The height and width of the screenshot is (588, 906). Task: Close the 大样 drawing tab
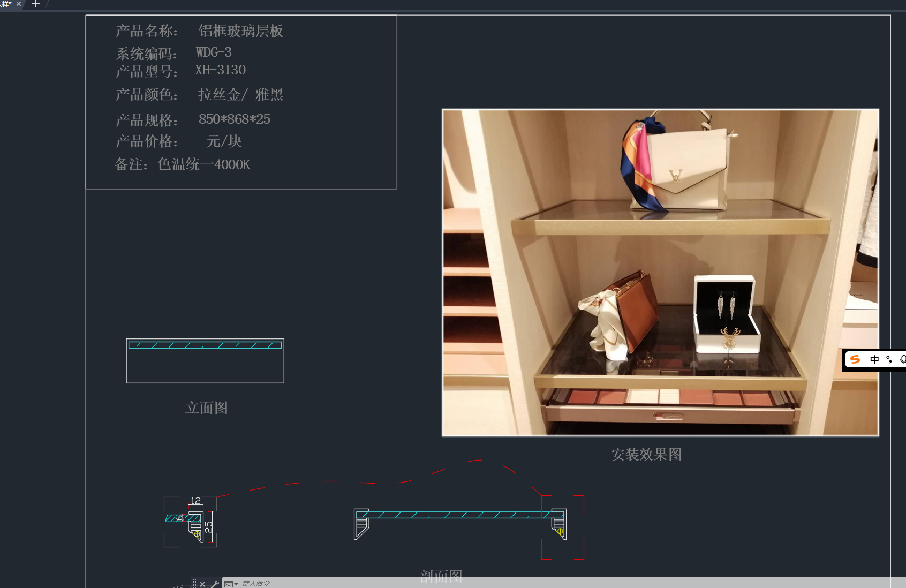19,4
